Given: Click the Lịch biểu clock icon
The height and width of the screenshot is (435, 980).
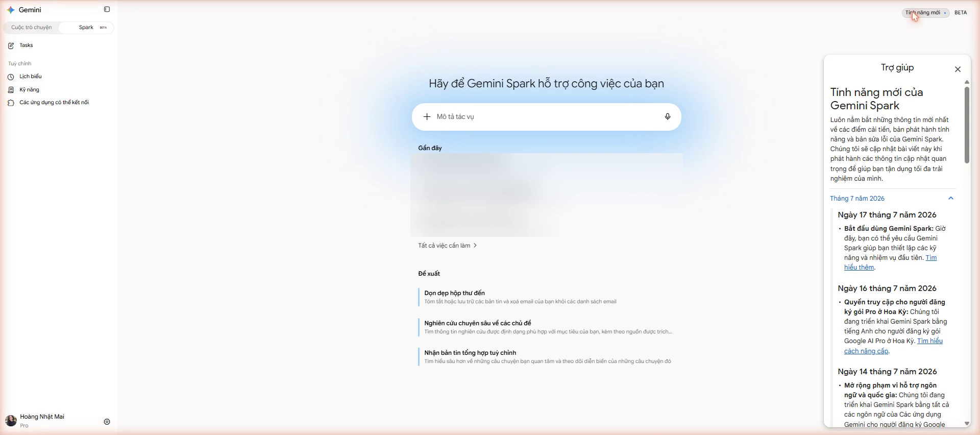Looking at the screenshot, I should point(11,77).
